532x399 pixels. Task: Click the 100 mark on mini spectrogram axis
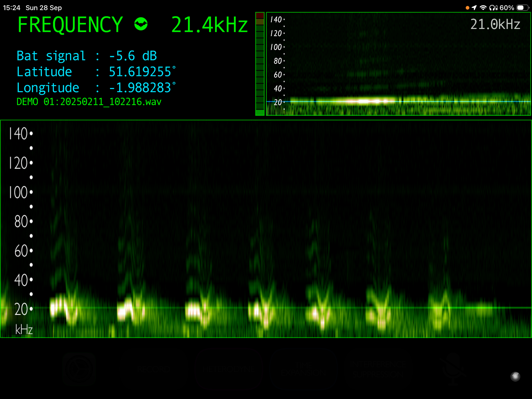[277, 47]
